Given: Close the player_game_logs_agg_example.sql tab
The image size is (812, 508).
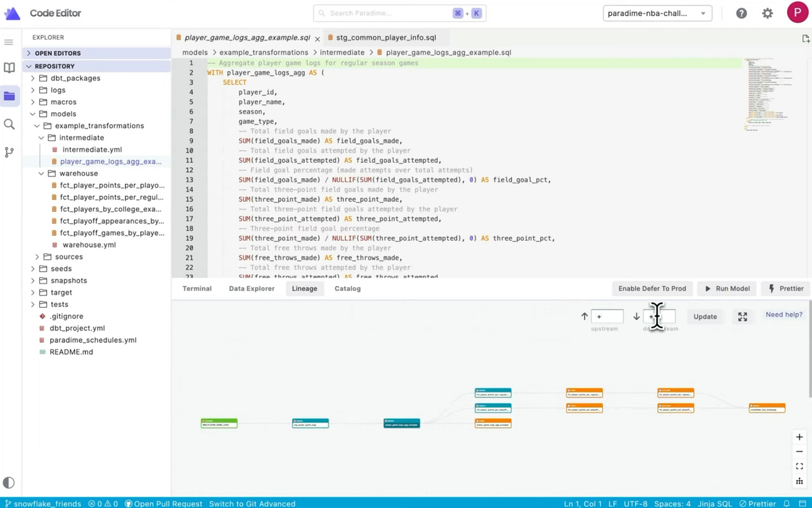Looking at the screenshot, I should click(x=317, y=38).
